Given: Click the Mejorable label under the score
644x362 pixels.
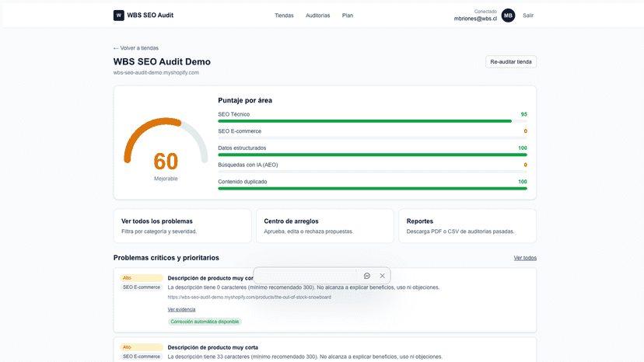Looking at the screenshot, I should pos(166,179).
